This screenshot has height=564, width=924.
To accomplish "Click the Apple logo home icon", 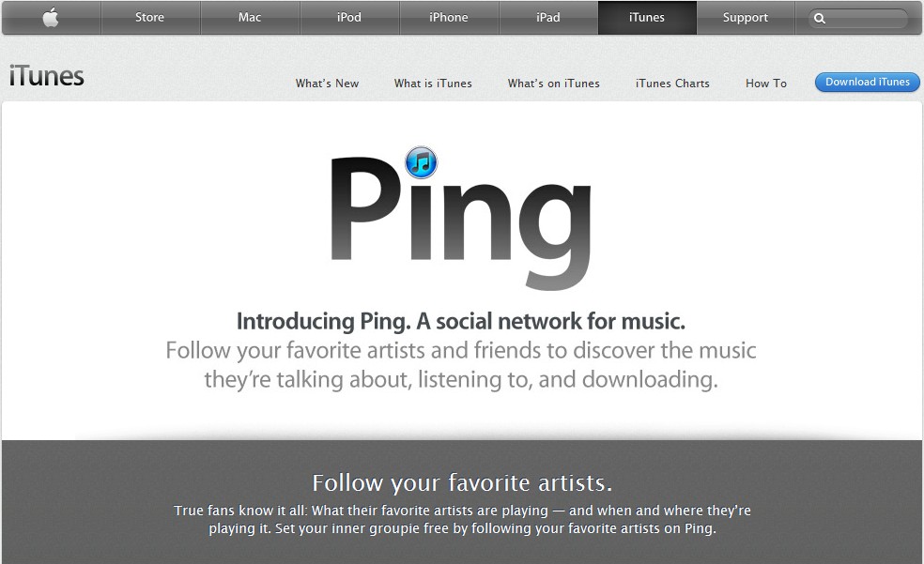I will [51, 18].
